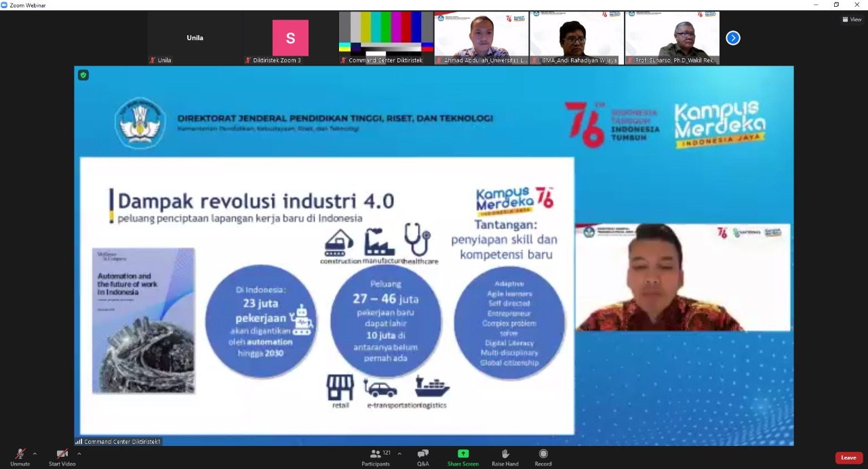Click the green Share Screen icon
This screenshot has height=469, width=868.
pyautogui.click(x=463, y=453)
